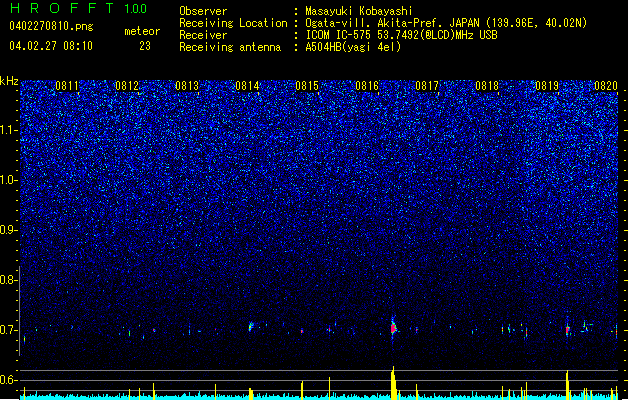Click the 0818 time marker

[x=487, y=86]
